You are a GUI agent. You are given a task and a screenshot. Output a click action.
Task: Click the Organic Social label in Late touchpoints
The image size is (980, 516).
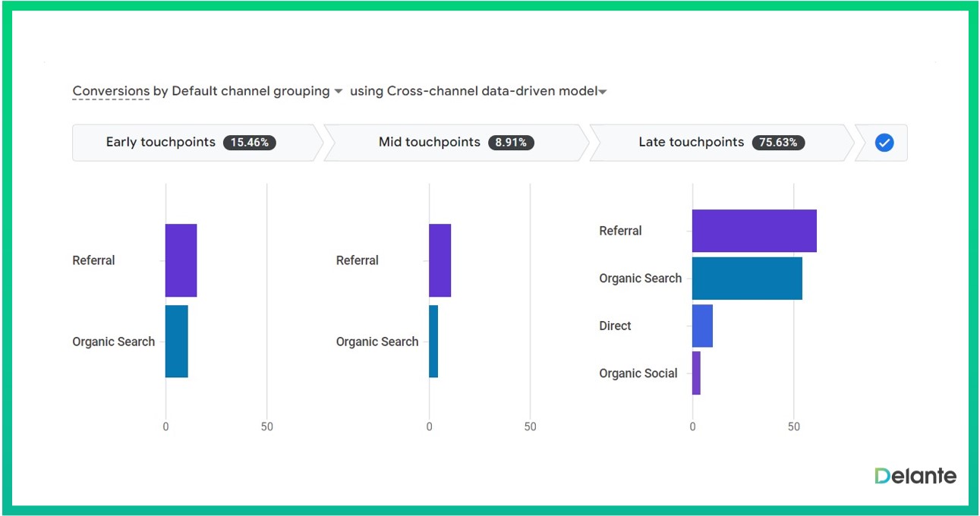pos(638,373)
